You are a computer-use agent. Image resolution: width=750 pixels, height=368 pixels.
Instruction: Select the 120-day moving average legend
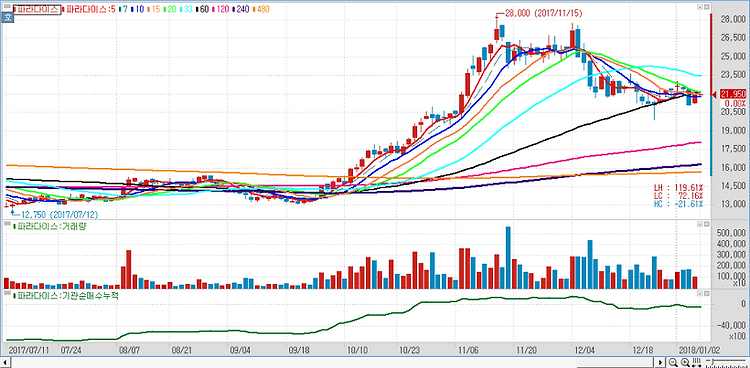pyautogui.click(x=221, y=9)
